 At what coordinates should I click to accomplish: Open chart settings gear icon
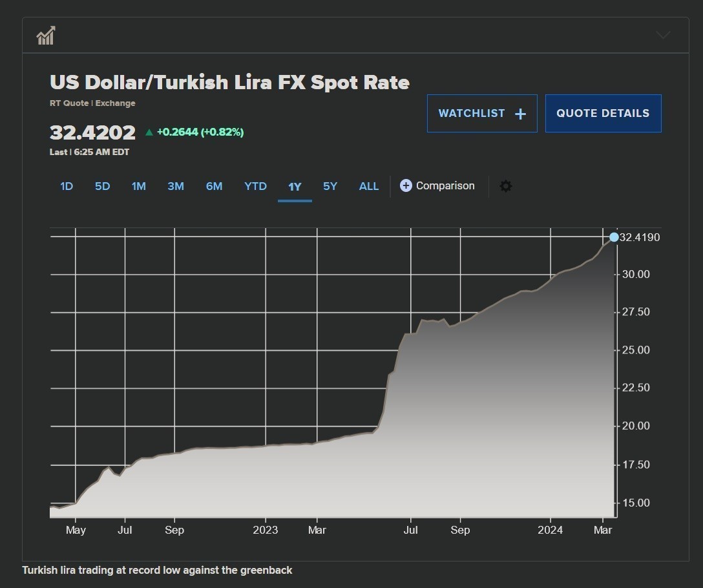pyautogui.click(x=506, y=186)
